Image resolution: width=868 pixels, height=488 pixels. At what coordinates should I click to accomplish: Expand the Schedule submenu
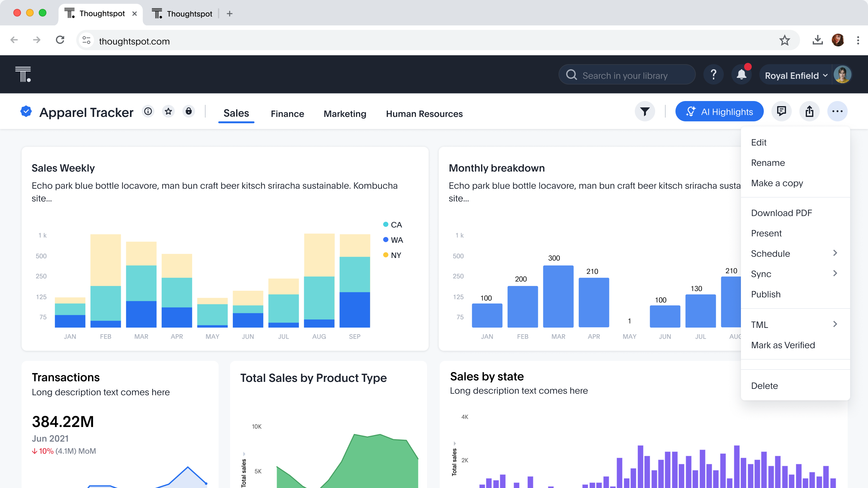[795, 254]
